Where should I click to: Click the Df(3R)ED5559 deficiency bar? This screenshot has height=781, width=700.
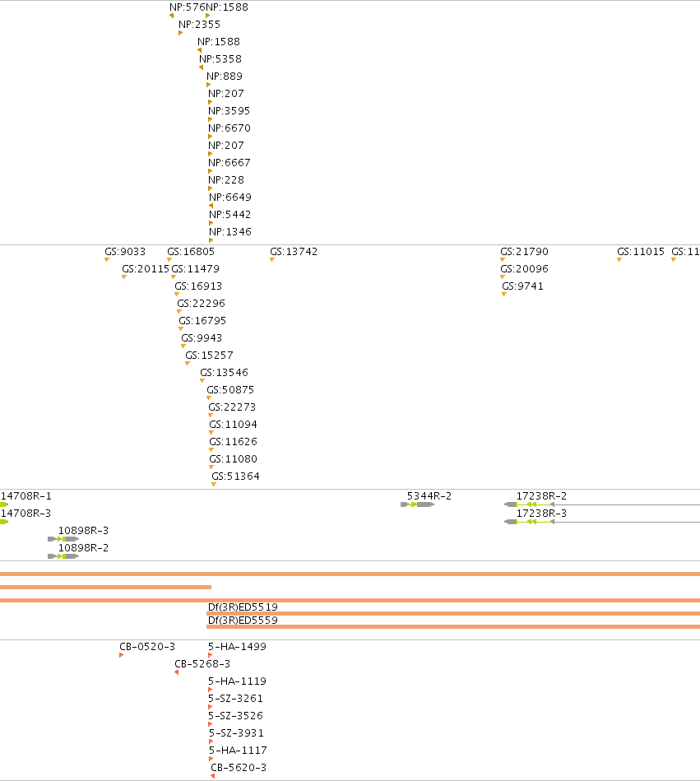[x=453, y=626]
